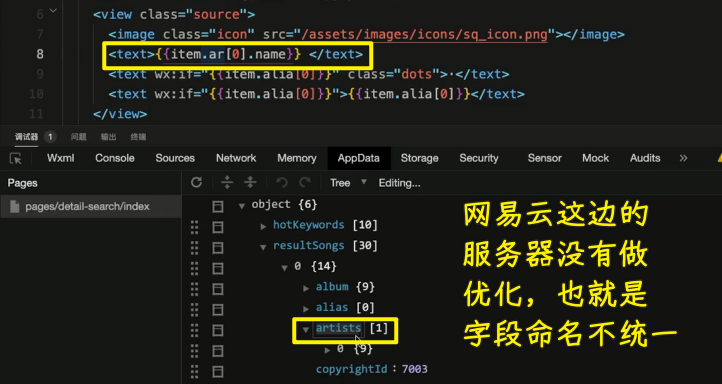Open the alias row menu square icon

217,309
